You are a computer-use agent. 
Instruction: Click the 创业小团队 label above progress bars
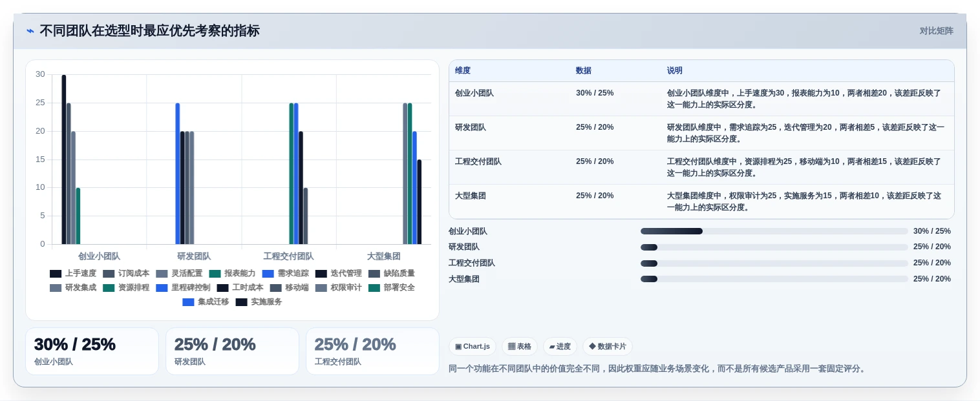pyautogui.click(x=468, y=231)
